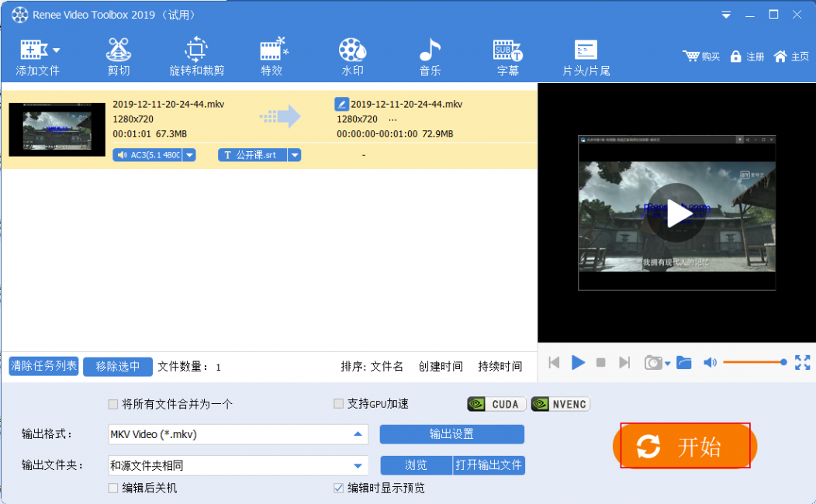The height and width of the screenshot is (504, 816).
Task: Sort the list by 创建时间
Action: point(441,367)
